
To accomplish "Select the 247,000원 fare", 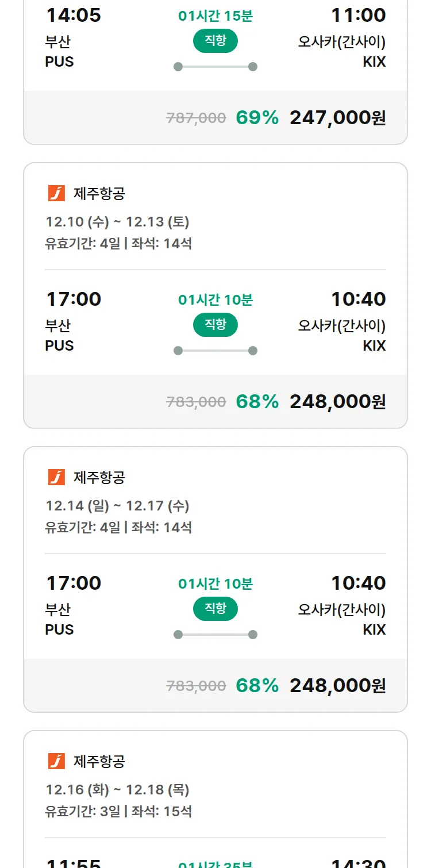I will [x=337, y=118].
